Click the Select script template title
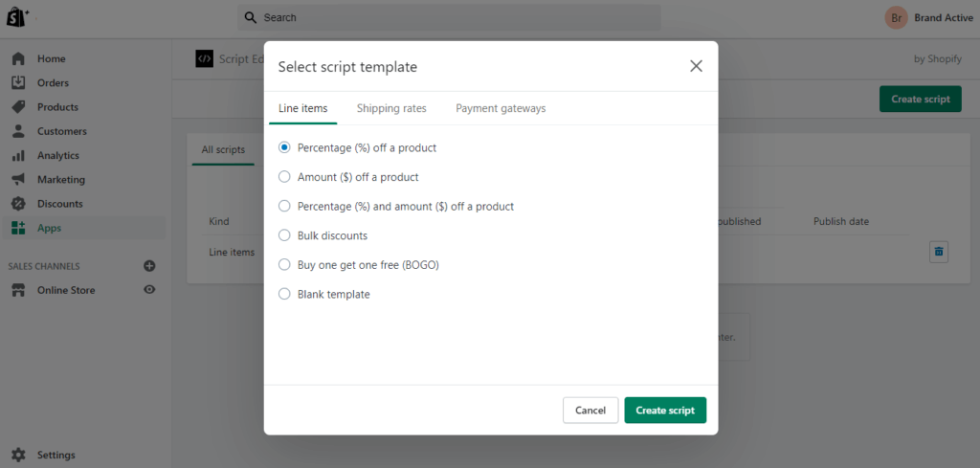 tap(347, 67)
